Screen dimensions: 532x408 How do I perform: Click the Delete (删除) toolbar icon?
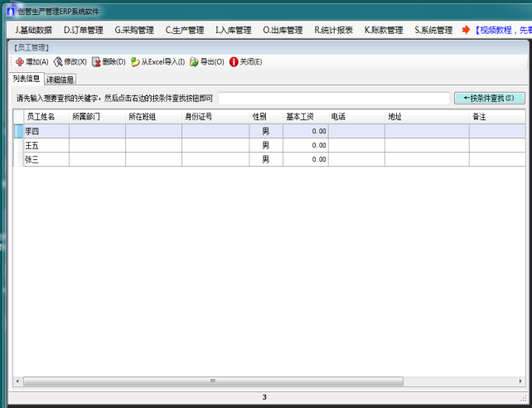point(96,62)
